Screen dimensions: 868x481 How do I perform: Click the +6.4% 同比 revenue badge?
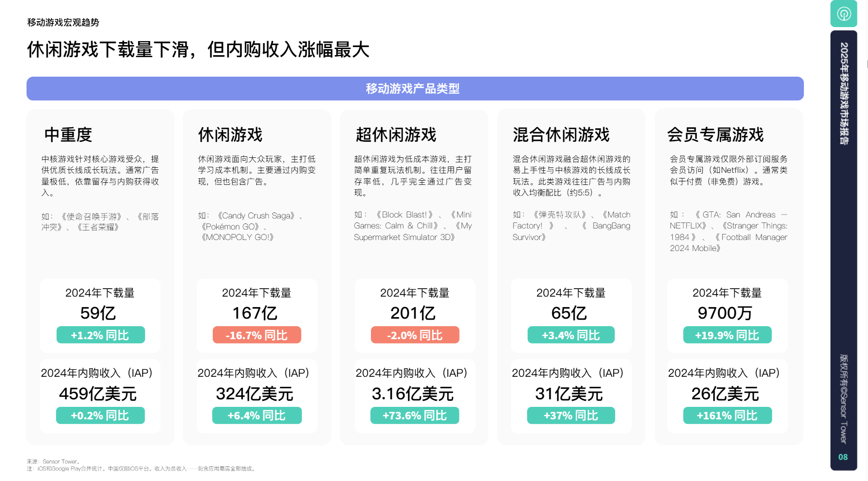pyautogui.click(x=257, y=415)
